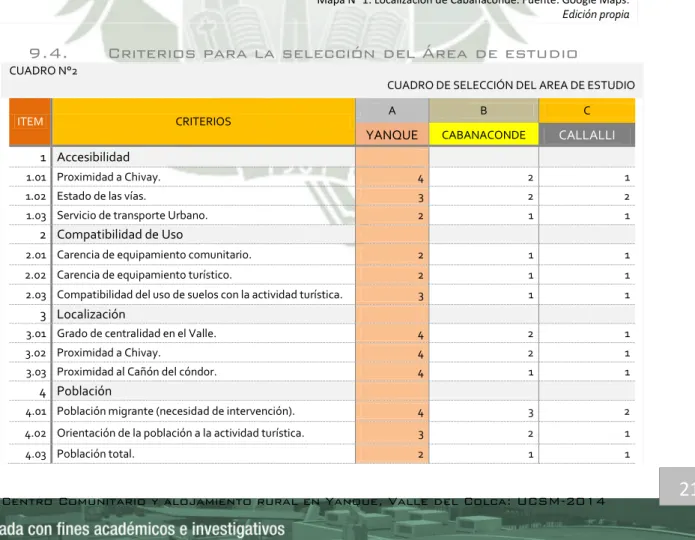Click Callalli value in row 4.03
This screenshot has height=540, width=695.
(627, 455)
